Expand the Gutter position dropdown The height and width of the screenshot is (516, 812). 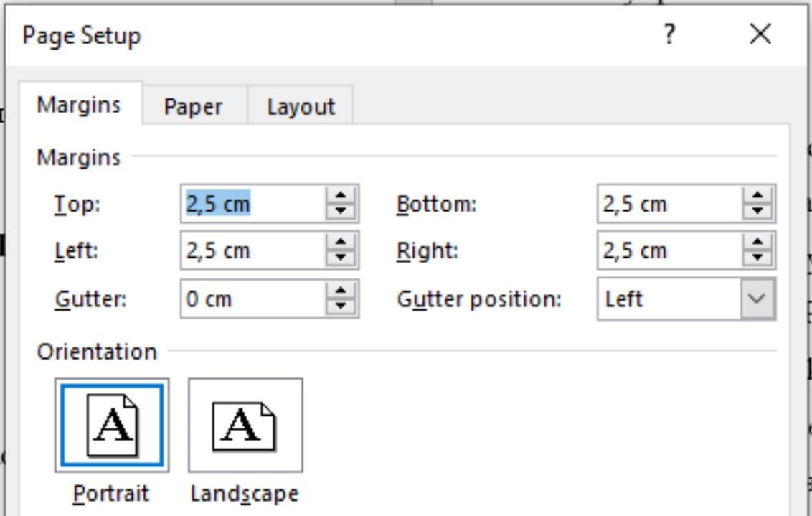[x=757, y=299]
